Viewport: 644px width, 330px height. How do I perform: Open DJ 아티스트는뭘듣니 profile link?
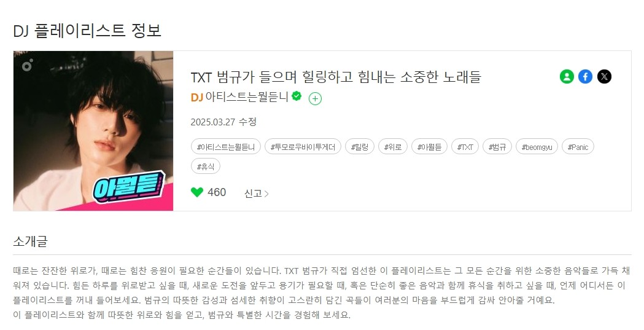pyautogui.click(x=240, y=97)
